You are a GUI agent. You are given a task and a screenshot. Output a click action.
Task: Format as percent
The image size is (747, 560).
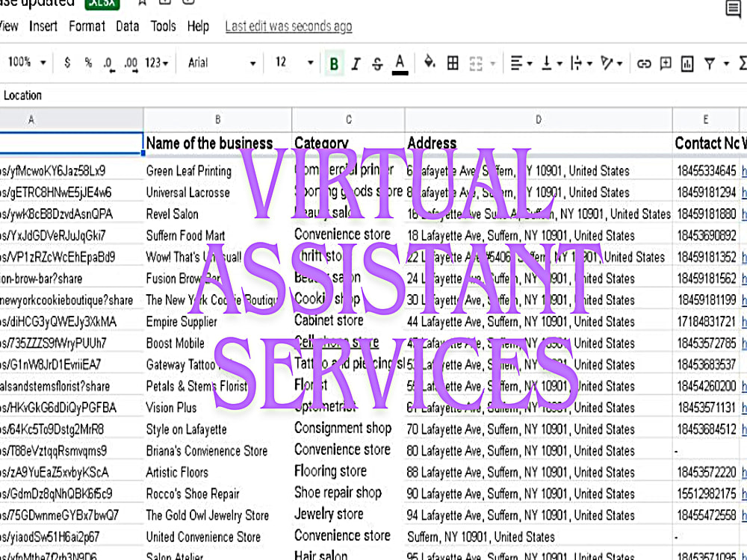coord(88,63)
